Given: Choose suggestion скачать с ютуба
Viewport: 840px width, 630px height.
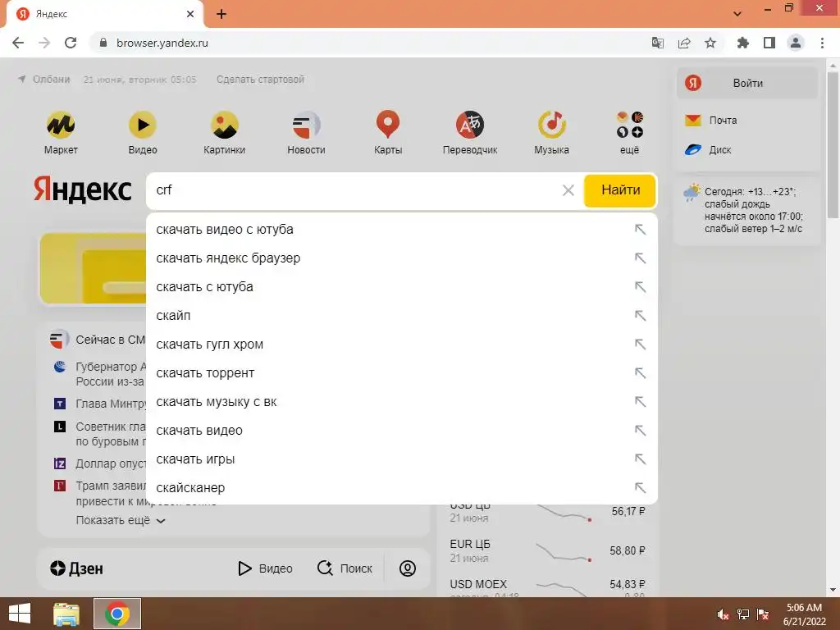Looking at the screenshot, I should [402, 286].
